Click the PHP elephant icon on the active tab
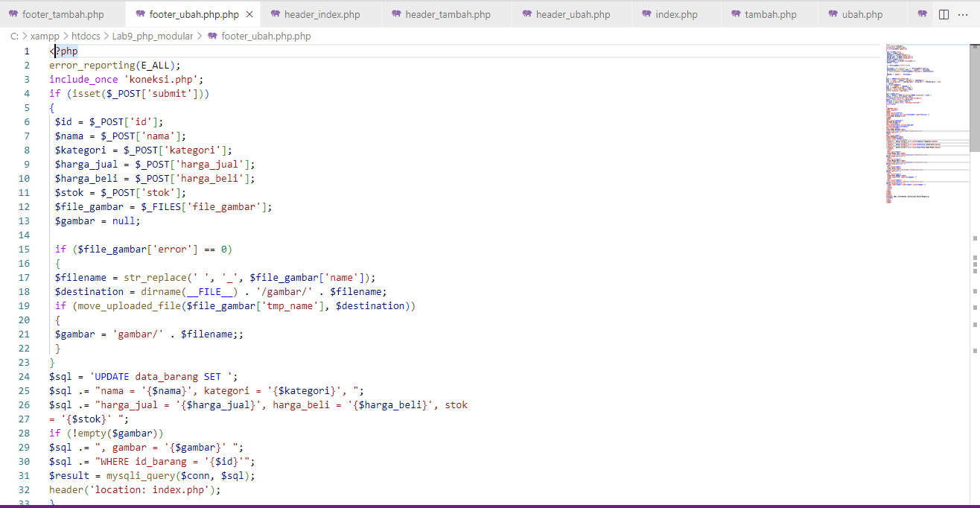 click(139, 13)
